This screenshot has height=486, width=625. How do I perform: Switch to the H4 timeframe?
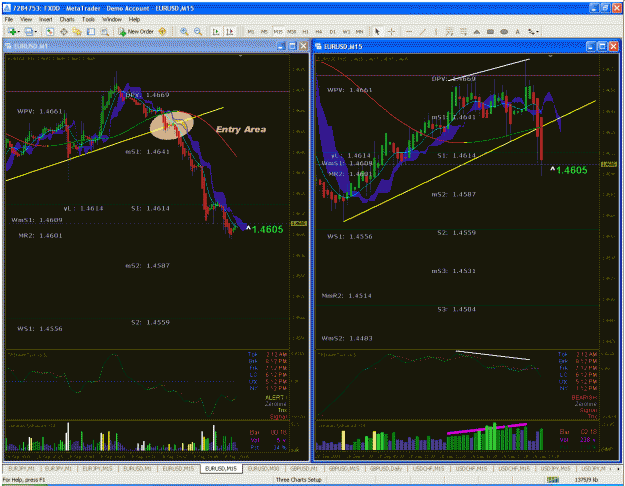point(319,31)
